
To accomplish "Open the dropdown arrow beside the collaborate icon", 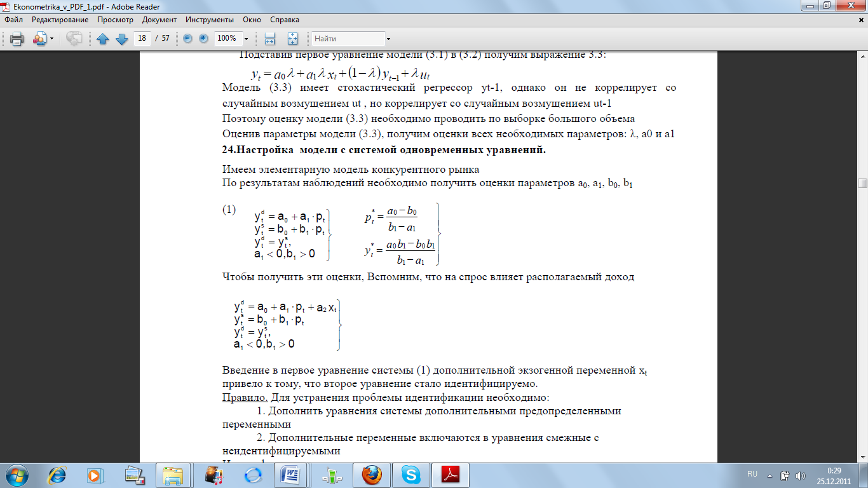I will 52,39.
